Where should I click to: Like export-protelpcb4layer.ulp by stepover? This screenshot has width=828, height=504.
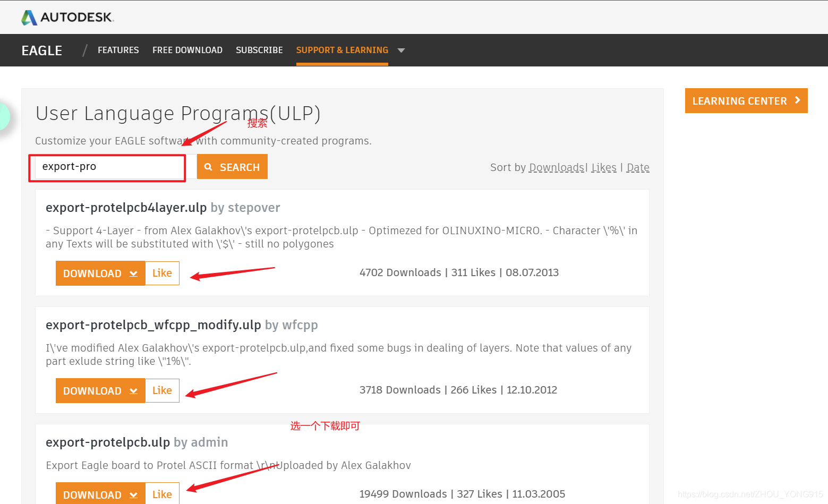[162, 273]
